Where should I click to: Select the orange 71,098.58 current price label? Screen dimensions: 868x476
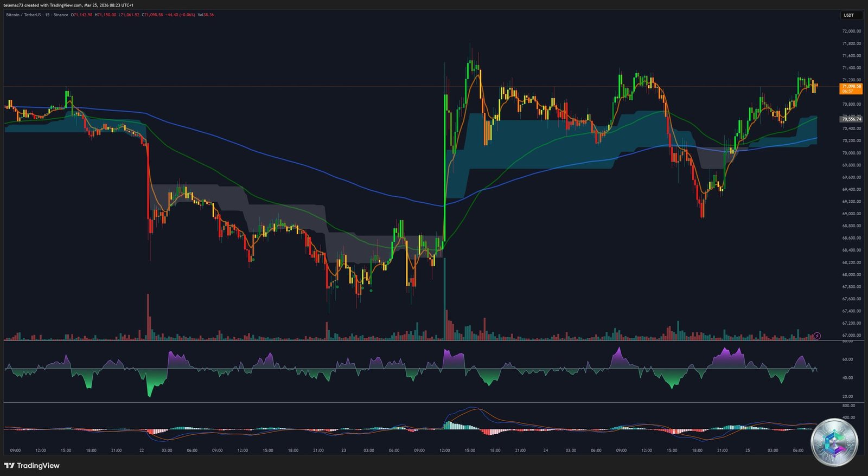851,88
